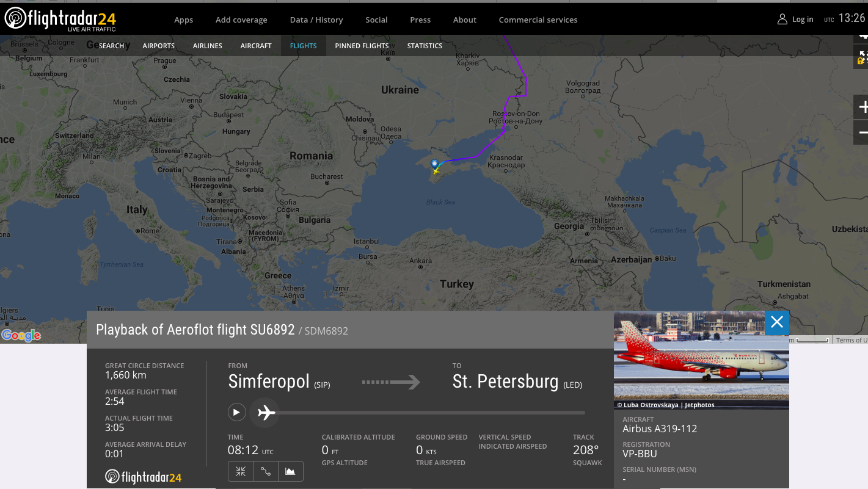Select the Pinned Flights tab

pos(362,46)
